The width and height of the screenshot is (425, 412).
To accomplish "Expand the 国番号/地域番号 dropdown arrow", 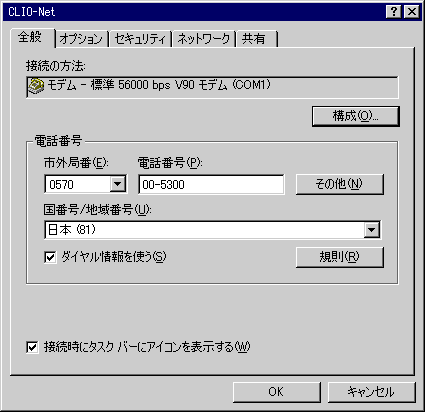I will pos(371,230).
